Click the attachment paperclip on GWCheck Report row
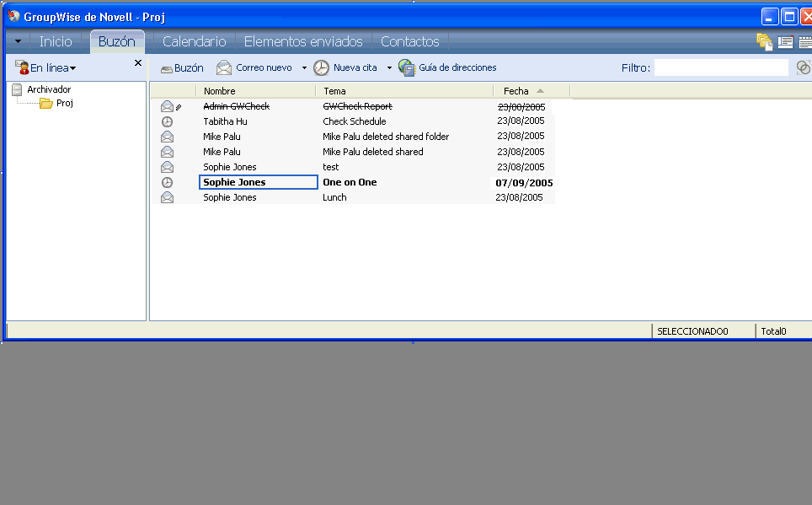 coord(179,107)
